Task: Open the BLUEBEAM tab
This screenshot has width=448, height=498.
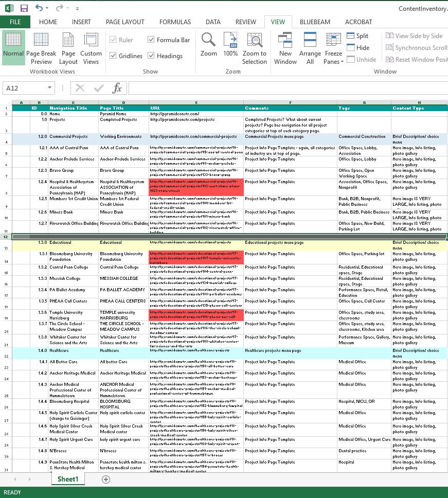Action: (315, 22)
